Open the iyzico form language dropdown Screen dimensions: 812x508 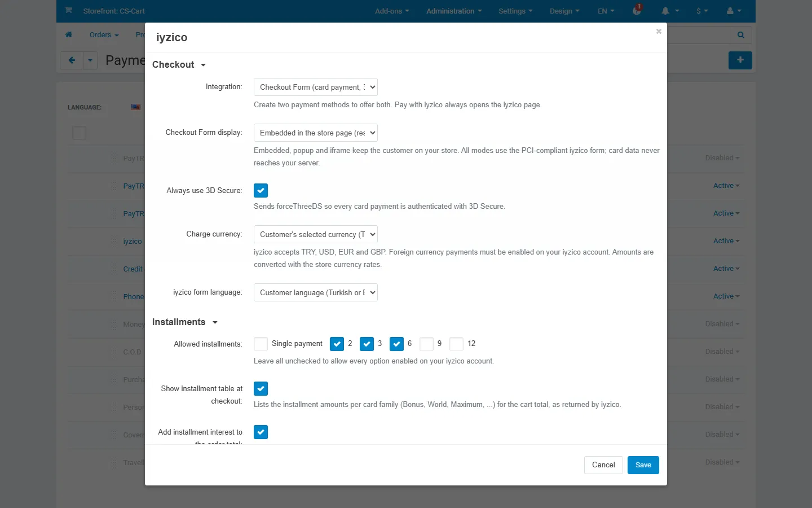click(315, 292)
